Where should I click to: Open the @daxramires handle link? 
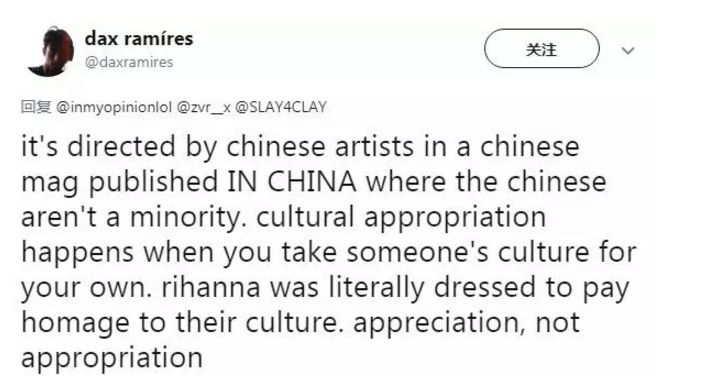129,62
